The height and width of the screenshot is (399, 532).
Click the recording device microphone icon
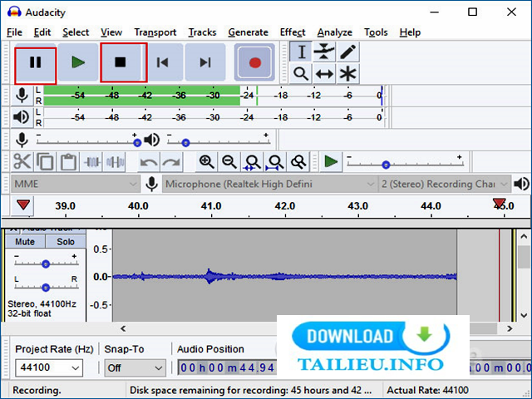[151, 184]
